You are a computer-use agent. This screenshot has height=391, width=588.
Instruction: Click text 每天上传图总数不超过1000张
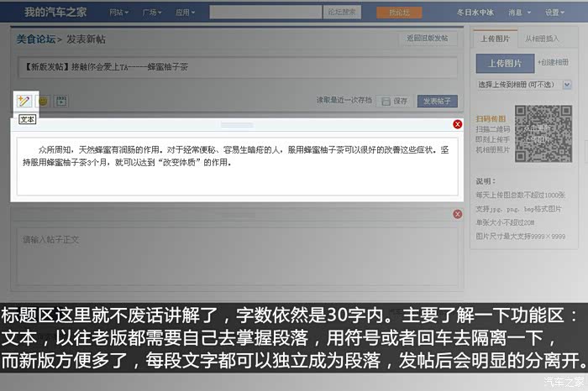[x=521, y=195]
